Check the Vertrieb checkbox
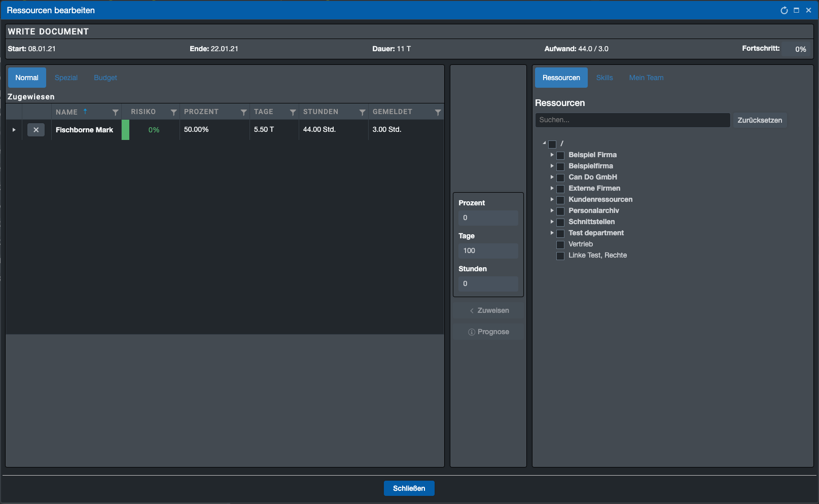819x504 pixels. (560, 245)
